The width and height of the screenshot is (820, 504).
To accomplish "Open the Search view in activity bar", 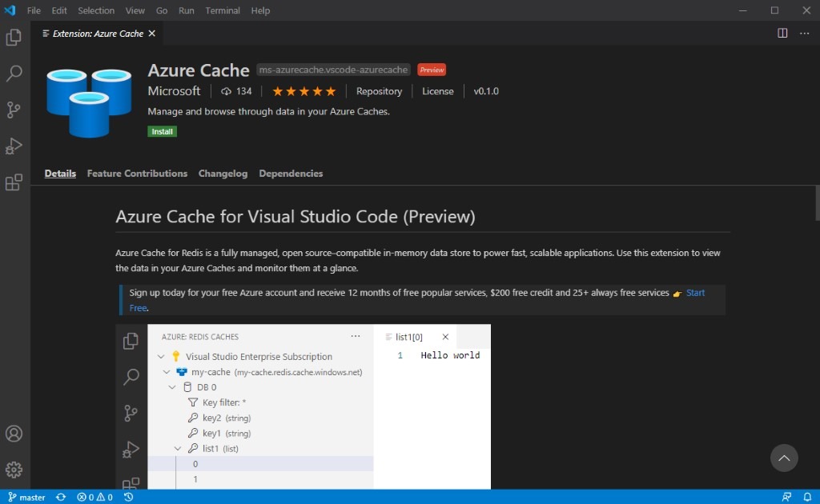I will pos(14,73).
